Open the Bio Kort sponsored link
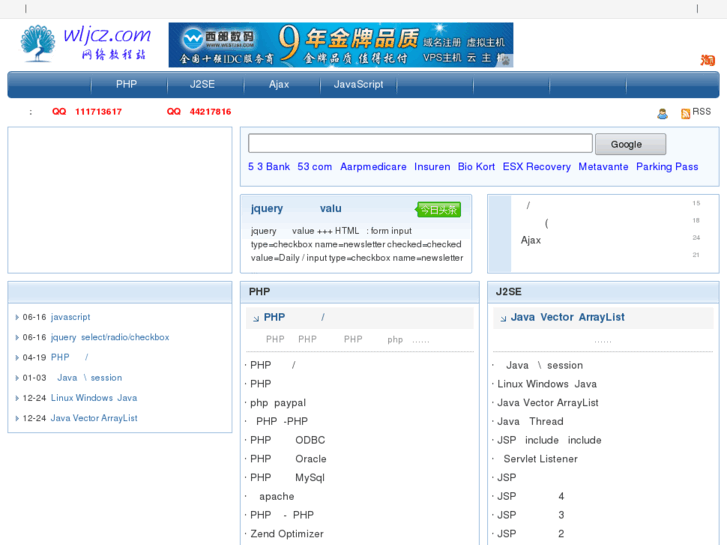The image size is (727, 545). pos(476,167)
